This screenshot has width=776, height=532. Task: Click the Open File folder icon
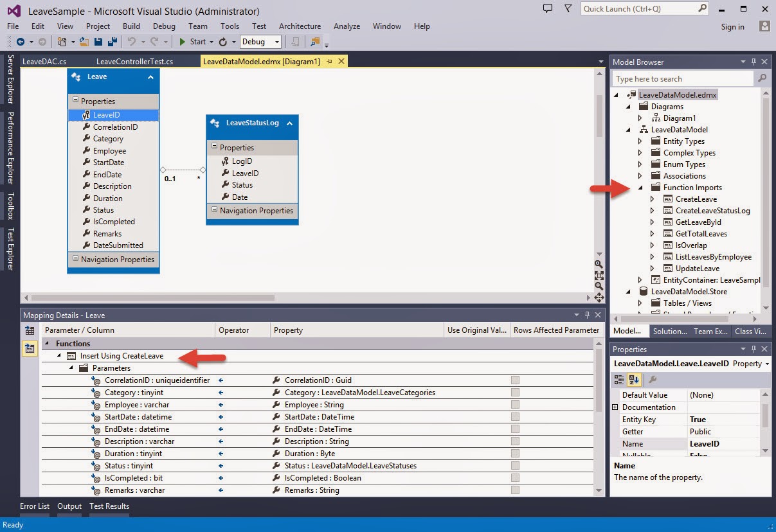coord(84,42)
